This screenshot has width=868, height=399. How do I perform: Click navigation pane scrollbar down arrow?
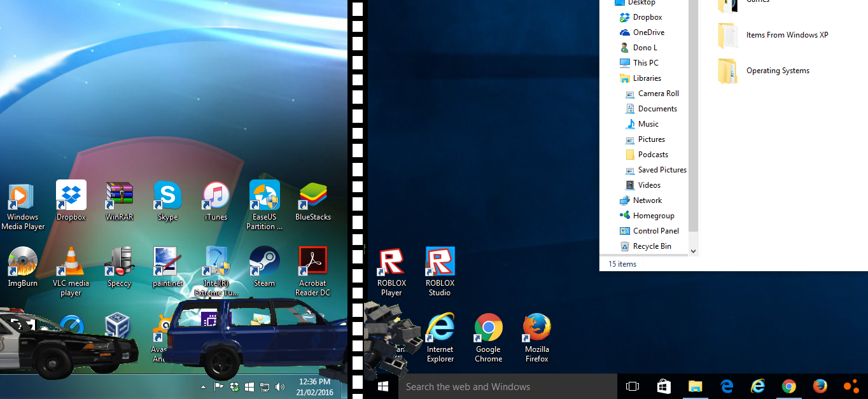(x=694, y=251)
